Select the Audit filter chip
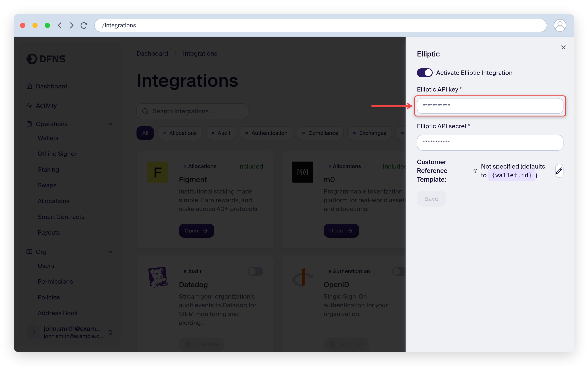This screenshot has height=366, width=588. (221, 133)
